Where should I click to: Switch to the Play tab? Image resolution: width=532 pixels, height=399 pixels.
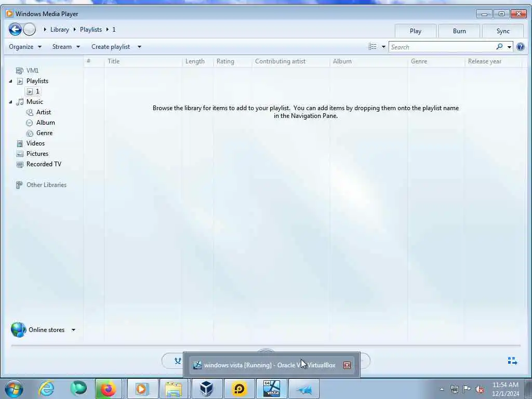tap(415, 31)
